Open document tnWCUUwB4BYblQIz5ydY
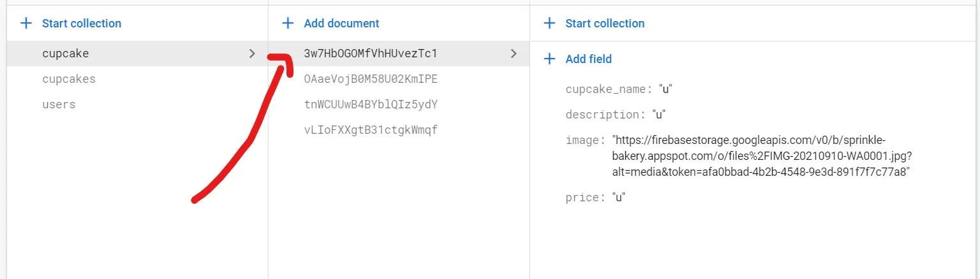The width and height of the screenshot is (980, 279). click(371, 104)
